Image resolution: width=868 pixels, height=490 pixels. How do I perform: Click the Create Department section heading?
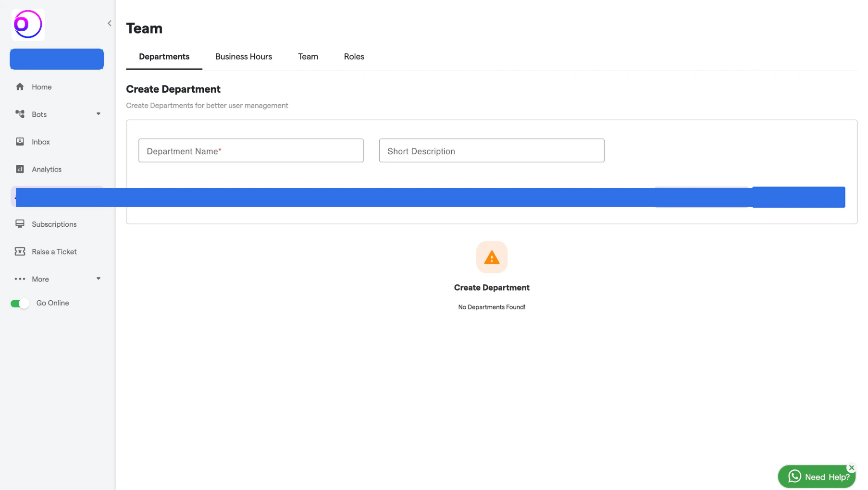173,89
